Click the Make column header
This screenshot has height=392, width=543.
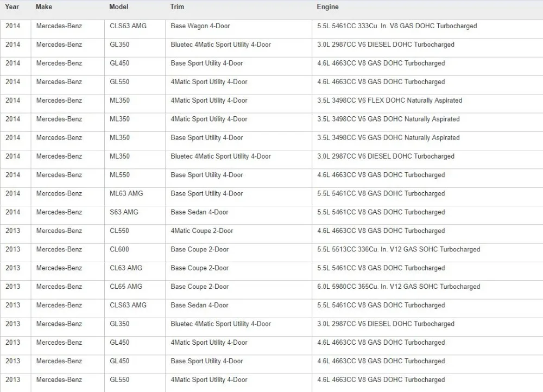tap(44, 7)
